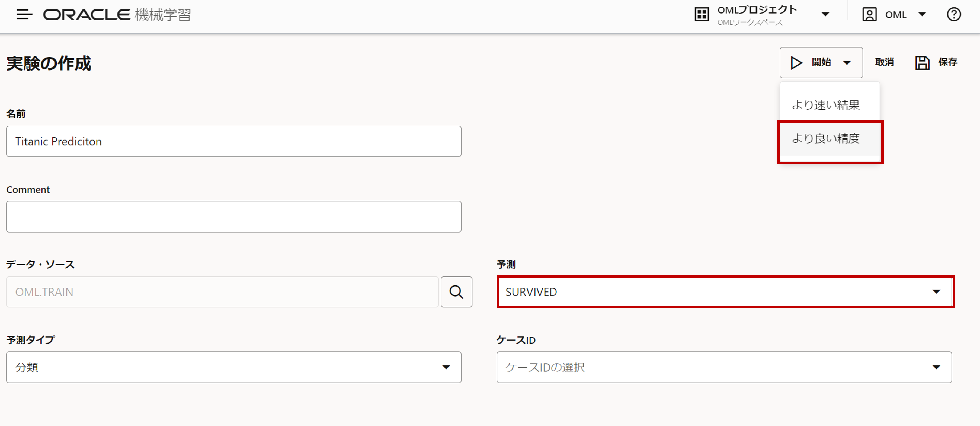
Task: Open the 予測タイプ 分類 dropdown
Action: click(x=233, y=367)
